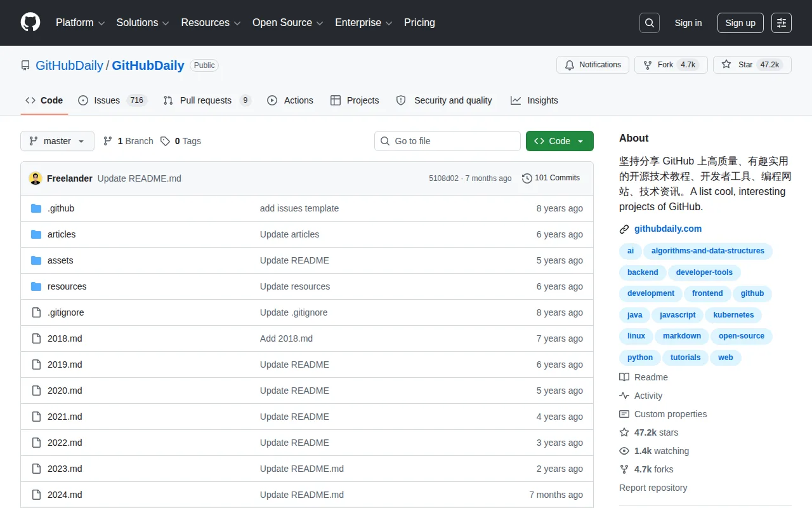Click the Freelander avatar thumbnail

pos(36,178)
